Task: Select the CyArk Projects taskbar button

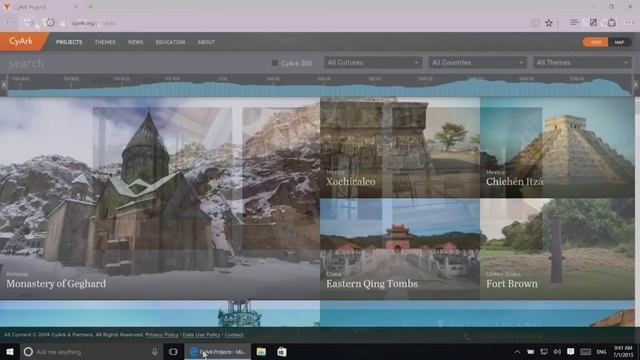Action: (x=218, y=351)
